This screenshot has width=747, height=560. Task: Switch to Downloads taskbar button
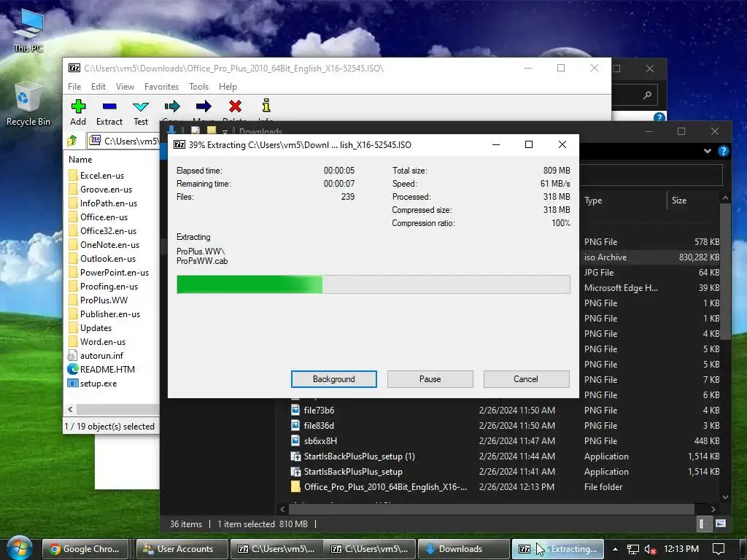[464, 549]
